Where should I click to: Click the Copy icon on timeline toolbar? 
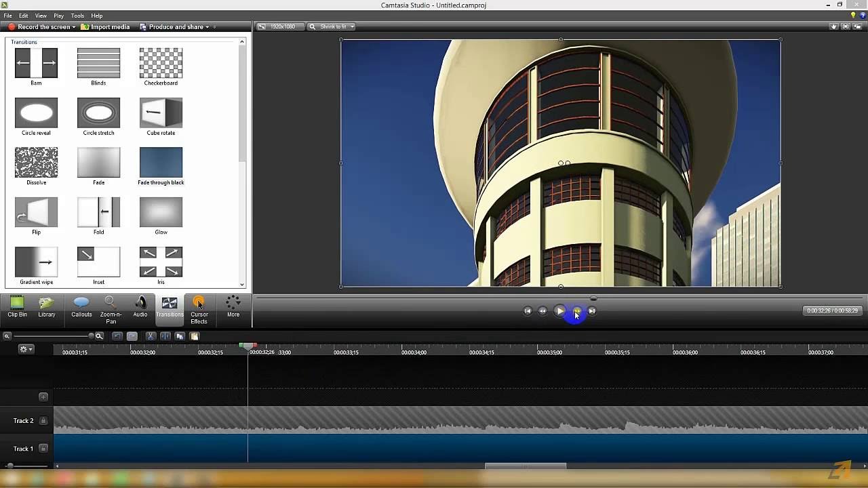[180, 336]
